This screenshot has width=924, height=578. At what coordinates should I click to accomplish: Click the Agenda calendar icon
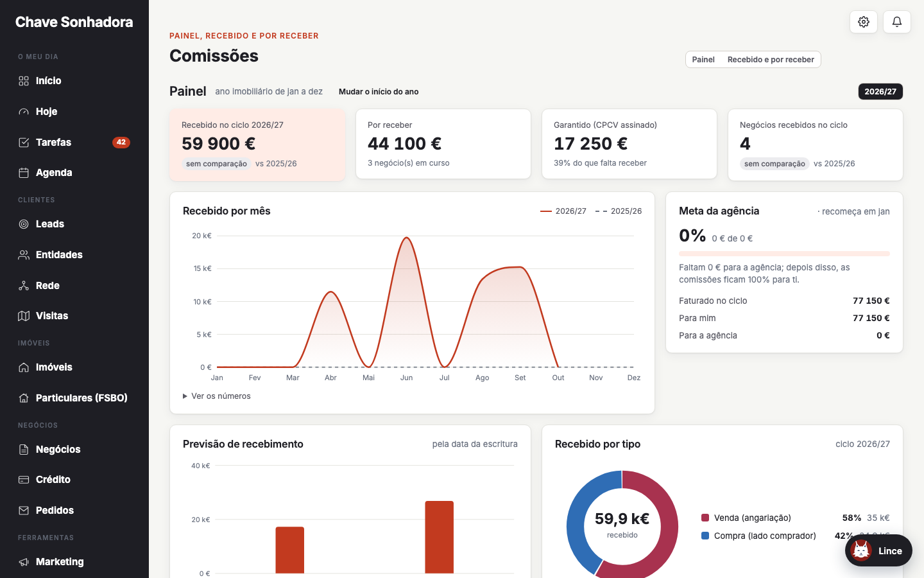pyautogui.click(x=24, y=173)
